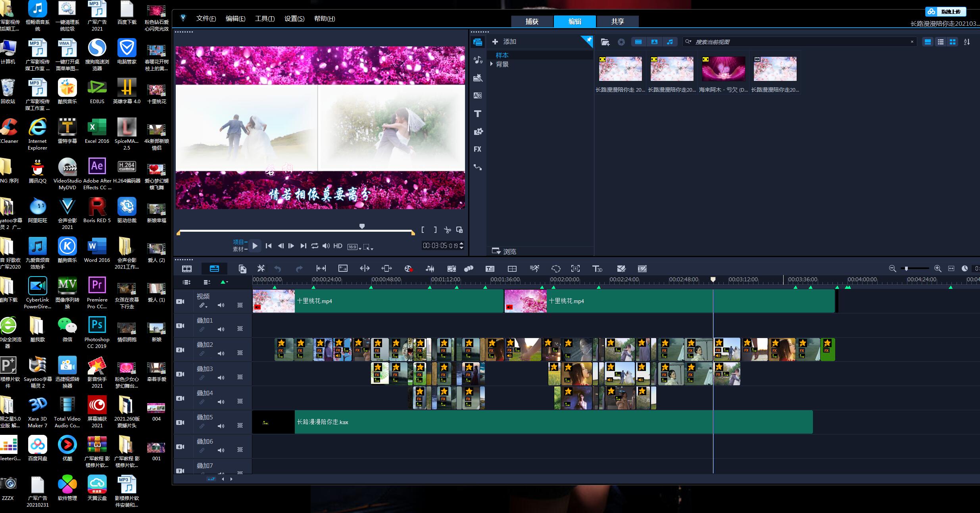The width and height of the screenshot is (980, 513).
Task: Toggle show audio files filter in library
Action: 670,42
